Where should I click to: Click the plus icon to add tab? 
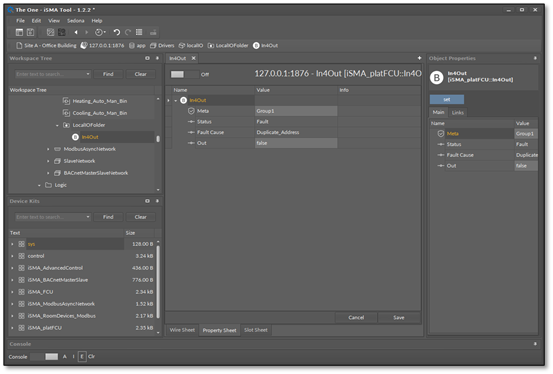click(x=419, y=58)
